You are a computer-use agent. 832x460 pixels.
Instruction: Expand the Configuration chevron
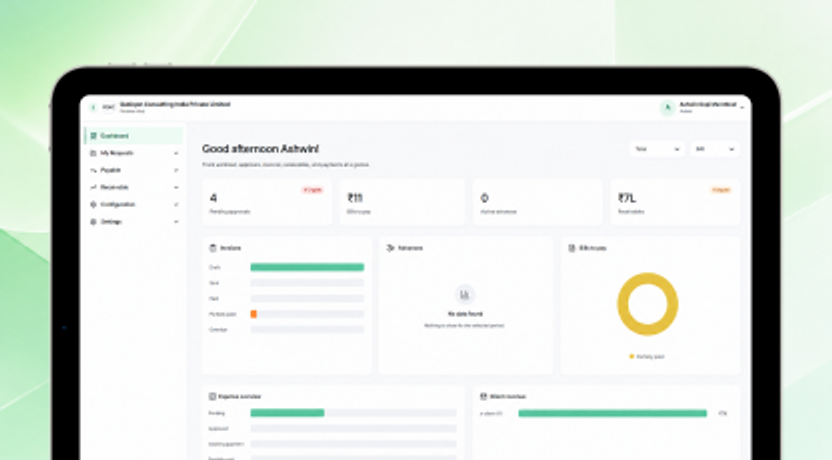coord(176,205)
